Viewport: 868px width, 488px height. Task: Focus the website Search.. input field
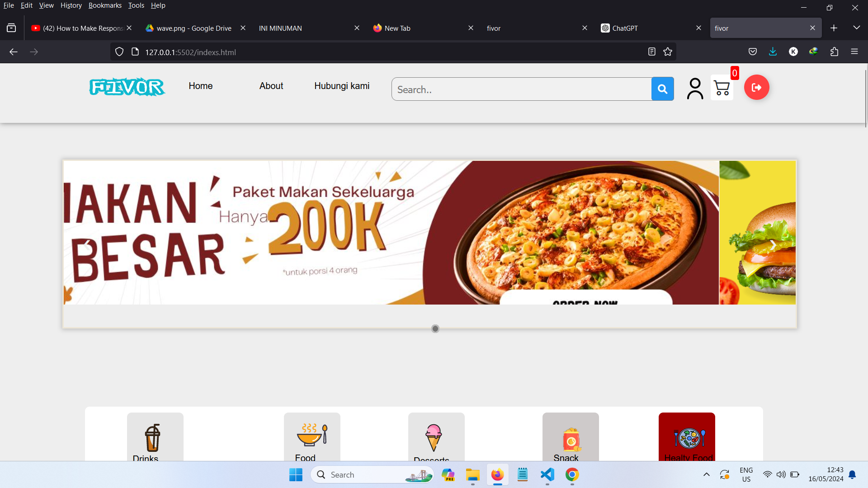coord(521,89)
